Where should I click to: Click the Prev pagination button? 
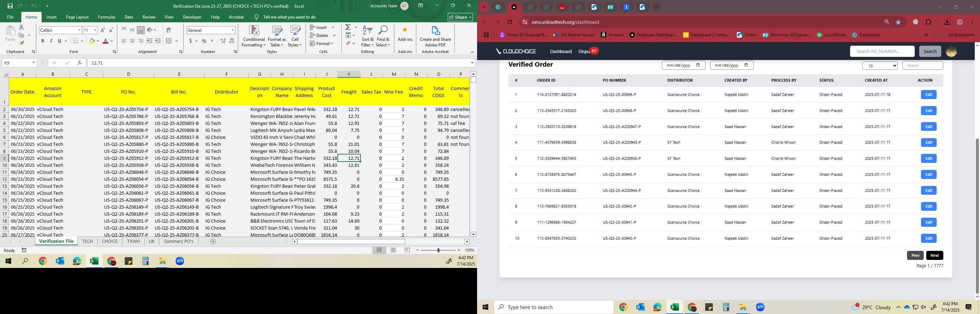click(915, 255)
